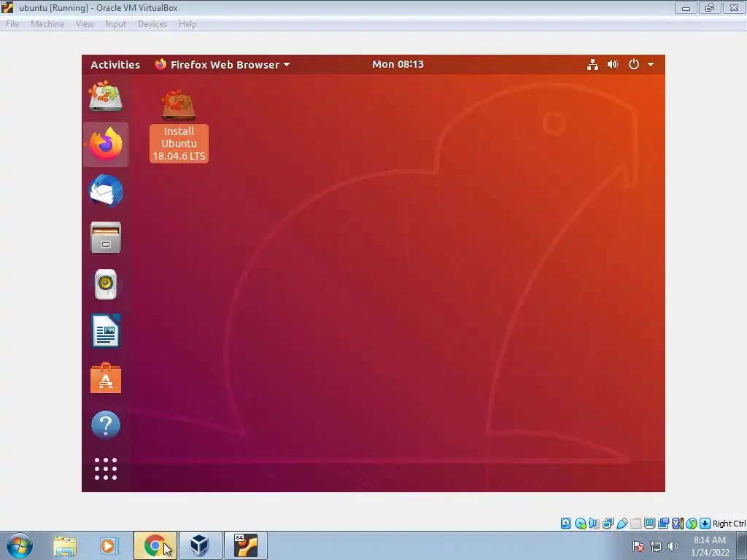Open the 8:14 AM taskbar clock
Viewport: 747px width, 560px height.
pos(709,546)
